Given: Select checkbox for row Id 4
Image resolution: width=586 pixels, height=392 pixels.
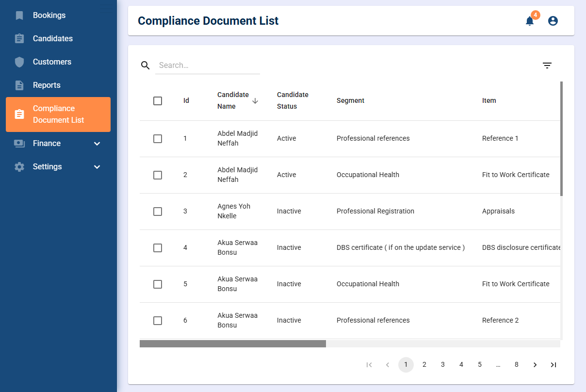Looking at the screenshot, I should [158, 248].
